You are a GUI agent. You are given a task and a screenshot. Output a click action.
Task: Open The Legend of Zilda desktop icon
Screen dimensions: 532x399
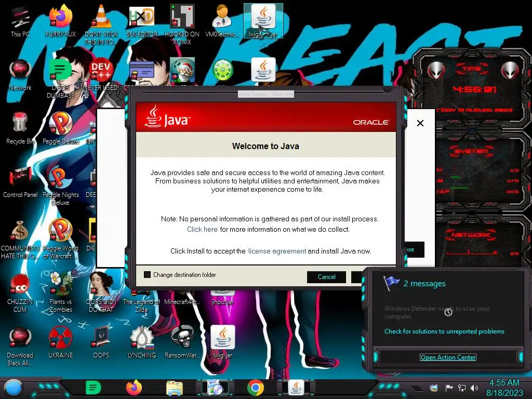pos(141,302)
